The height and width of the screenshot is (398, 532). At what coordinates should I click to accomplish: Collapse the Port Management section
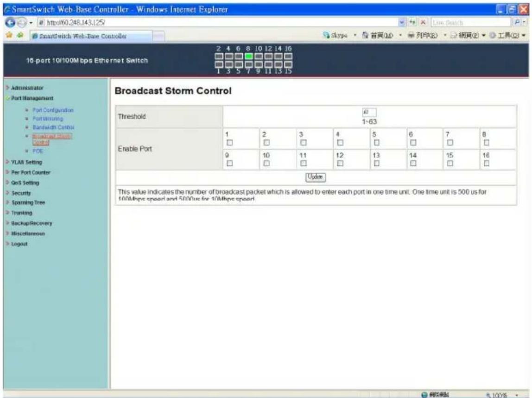[x=32, y=98]
